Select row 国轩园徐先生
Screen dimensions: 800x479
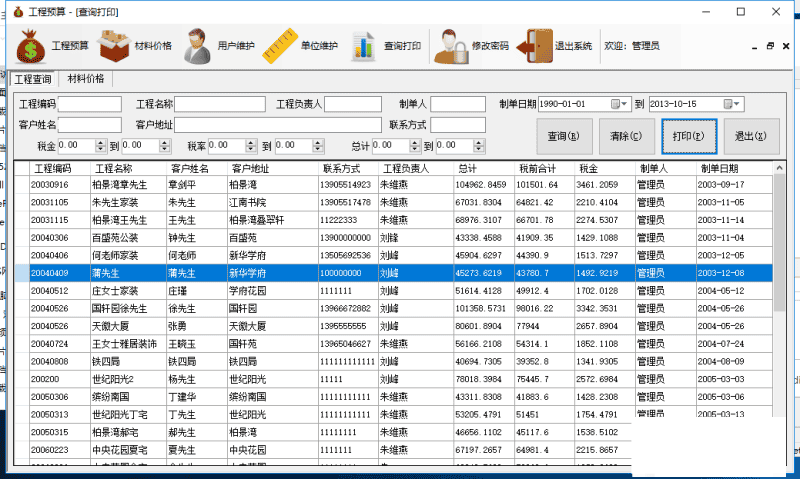(393, 309)
